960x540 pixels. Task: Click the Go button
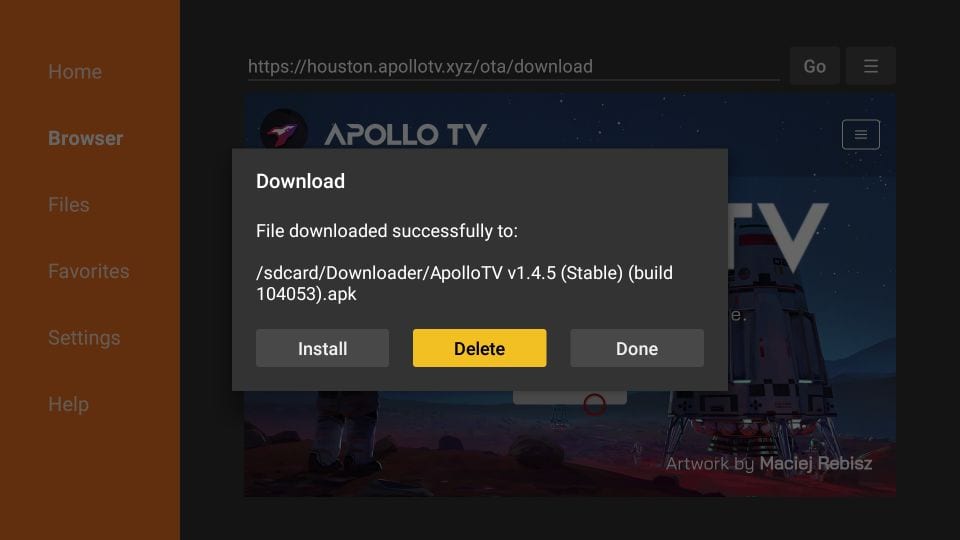[814, 66]
